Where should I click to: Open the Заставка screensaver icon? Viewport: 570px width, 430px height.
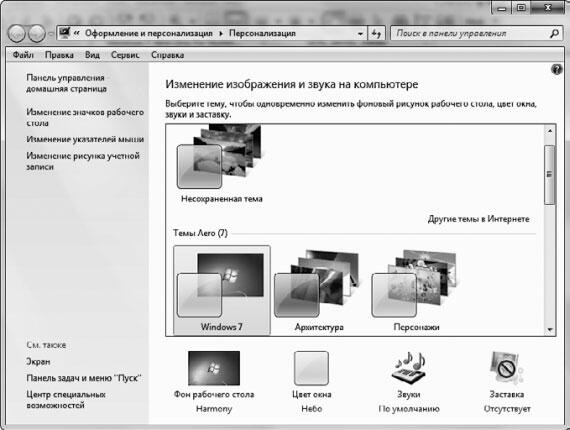tap(507, 368)
